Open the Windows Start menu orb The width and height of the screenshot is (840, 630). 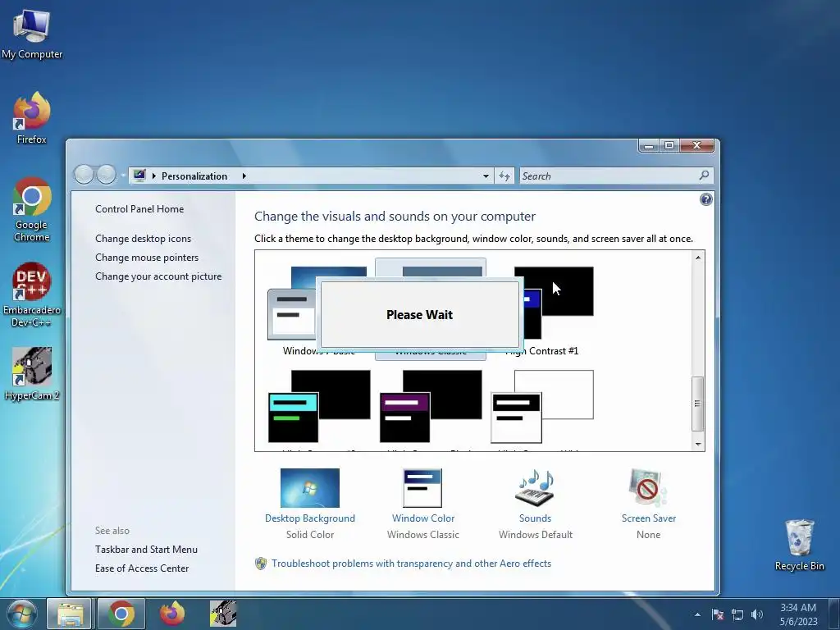point(21,614)
